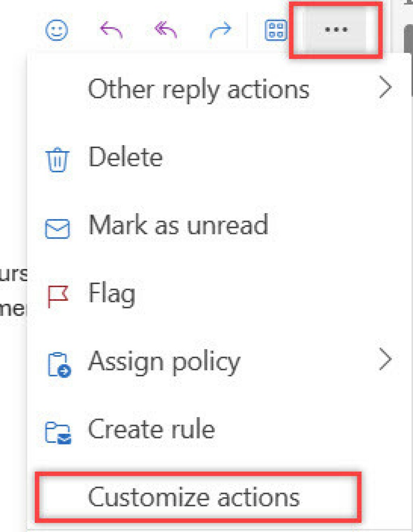
Task: Click the Reply all double-arrow icon
Action: coord(165,30)
